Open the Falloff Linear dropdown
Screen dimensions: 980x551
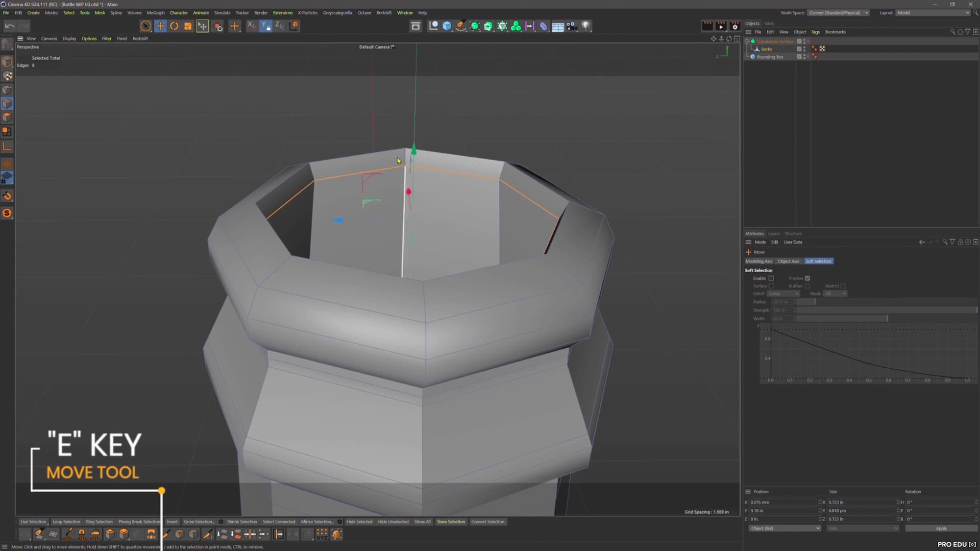point(783,294)
